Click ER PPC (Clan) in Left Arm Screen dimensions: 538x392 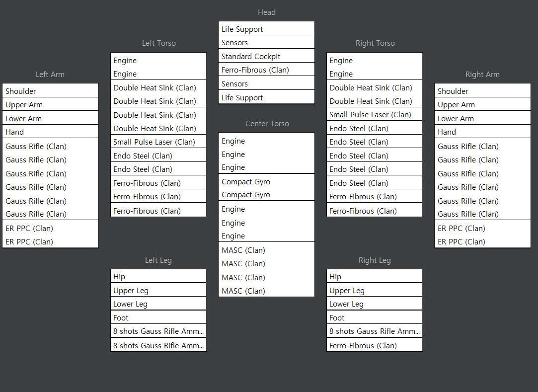click(50, 235)
